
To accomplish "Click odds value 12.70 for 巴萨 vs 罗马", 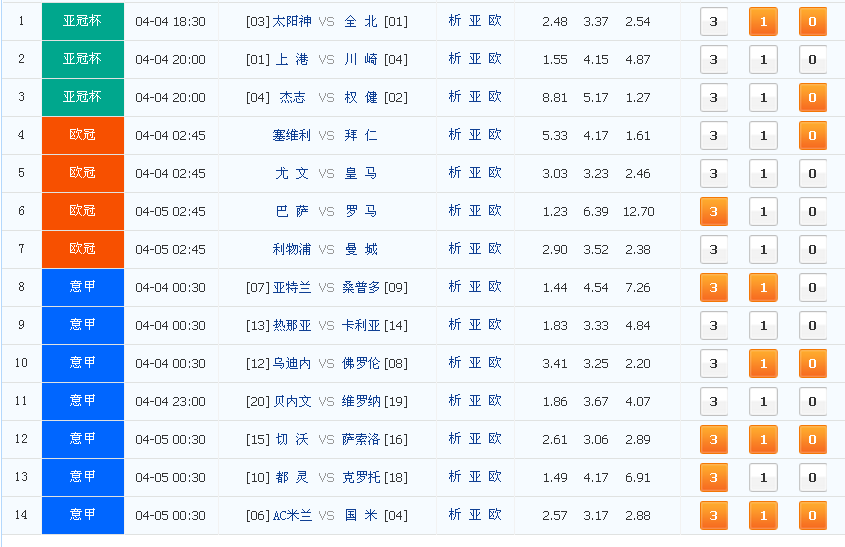I will [x=639, y=212].
